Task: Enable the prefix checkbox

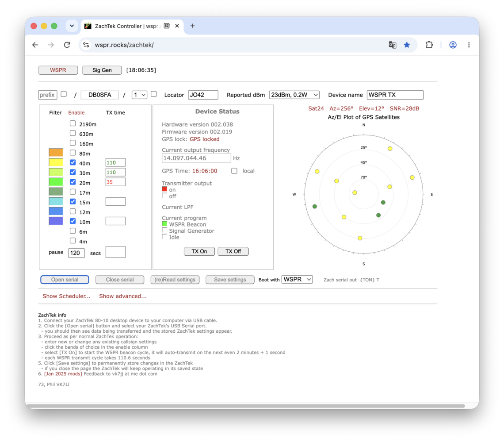Action: point(64,94)
